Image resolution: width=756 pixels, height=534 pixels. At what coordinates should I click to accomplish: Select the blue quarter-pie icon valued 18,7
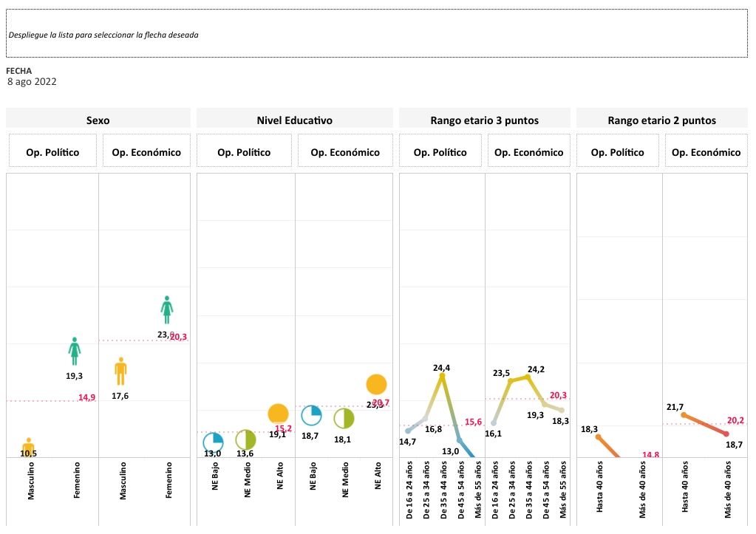(x=311, y=416)
